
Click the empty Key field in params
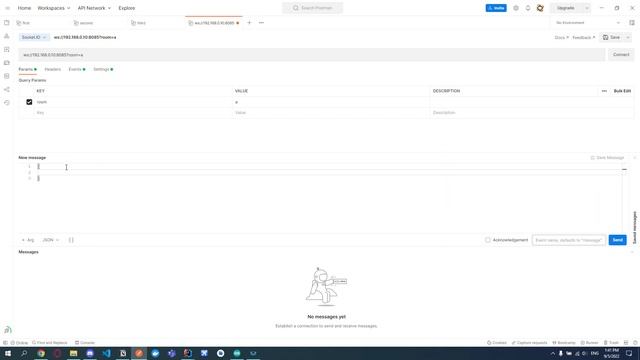click(133, 113)
